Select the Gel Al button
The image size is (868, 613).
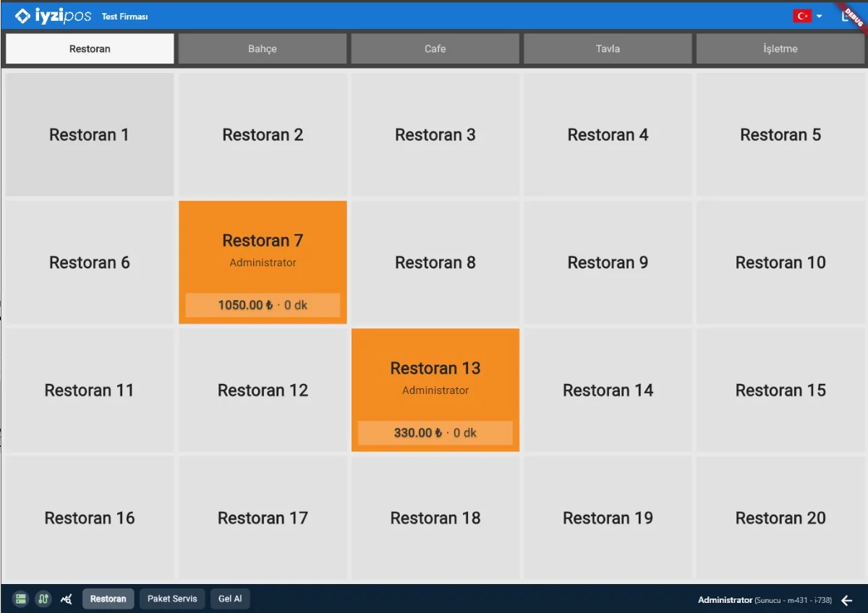(230, 599)
